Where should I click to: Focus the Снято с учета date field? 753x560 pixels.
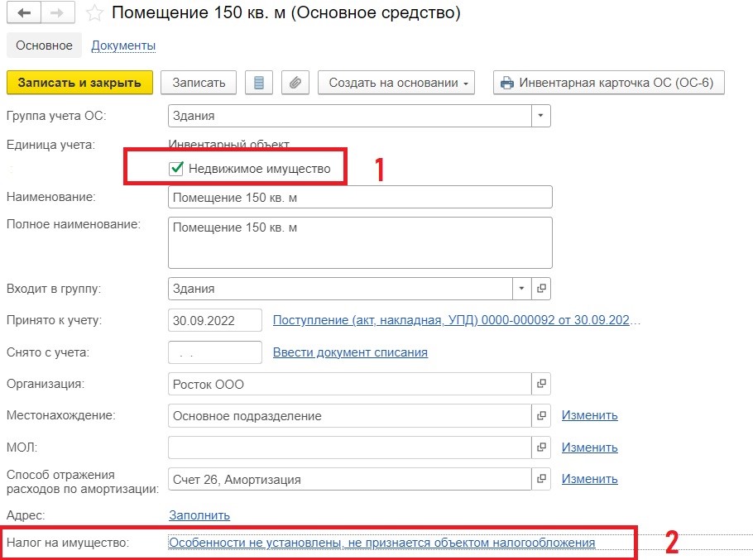215,352
